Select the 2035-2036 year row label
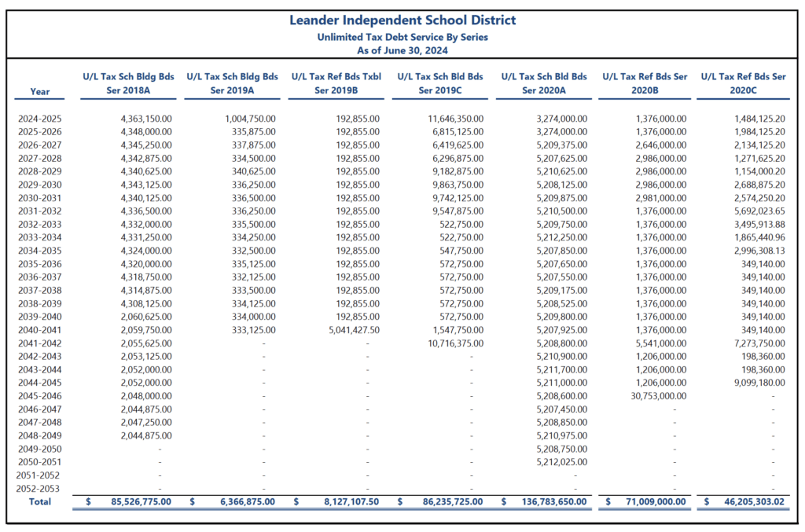The height and width of the screenshot is (532, 805). pos(39,264)
